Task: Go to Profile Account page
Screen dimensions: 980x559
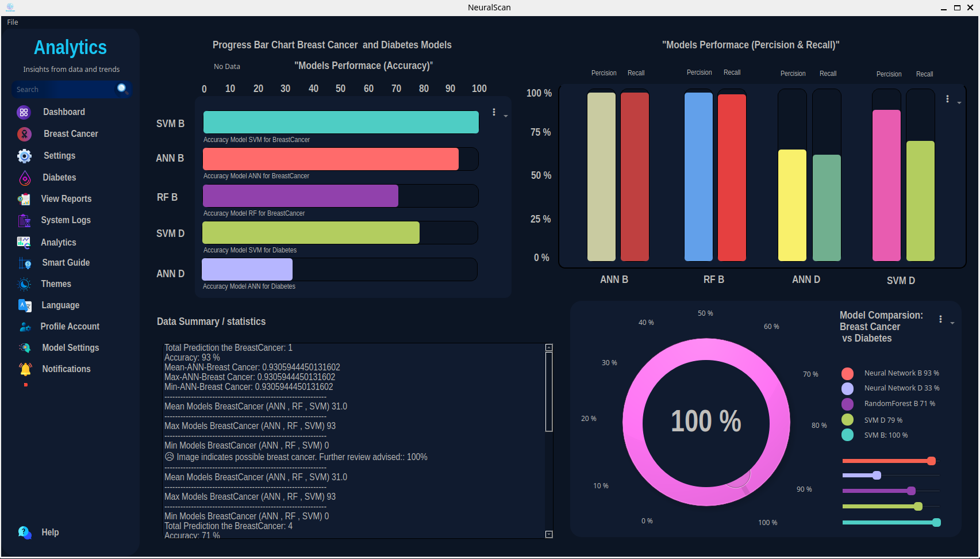Action: [x=70, y=327]
